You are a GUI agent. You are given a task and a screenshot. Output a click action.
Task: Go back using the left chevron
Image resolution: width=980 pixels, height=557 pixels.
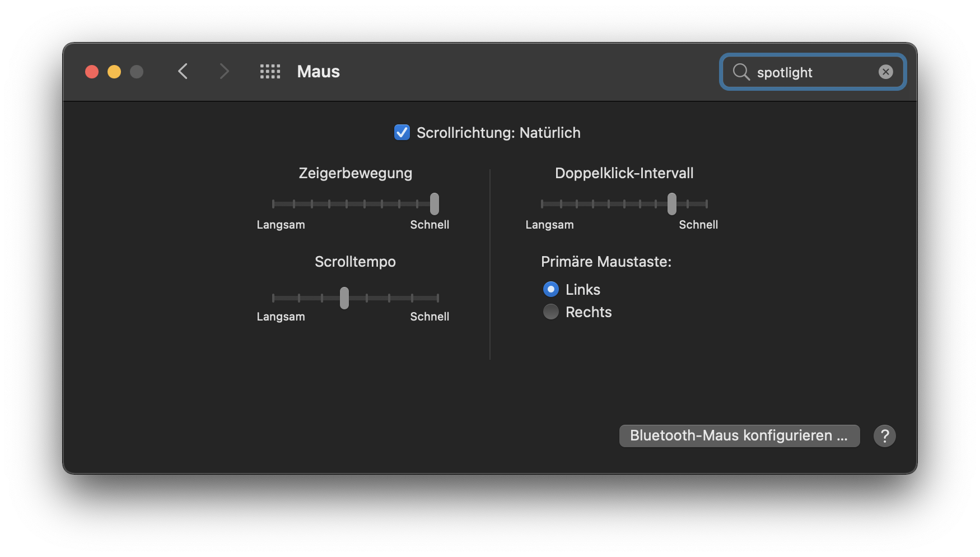point(183,72)
